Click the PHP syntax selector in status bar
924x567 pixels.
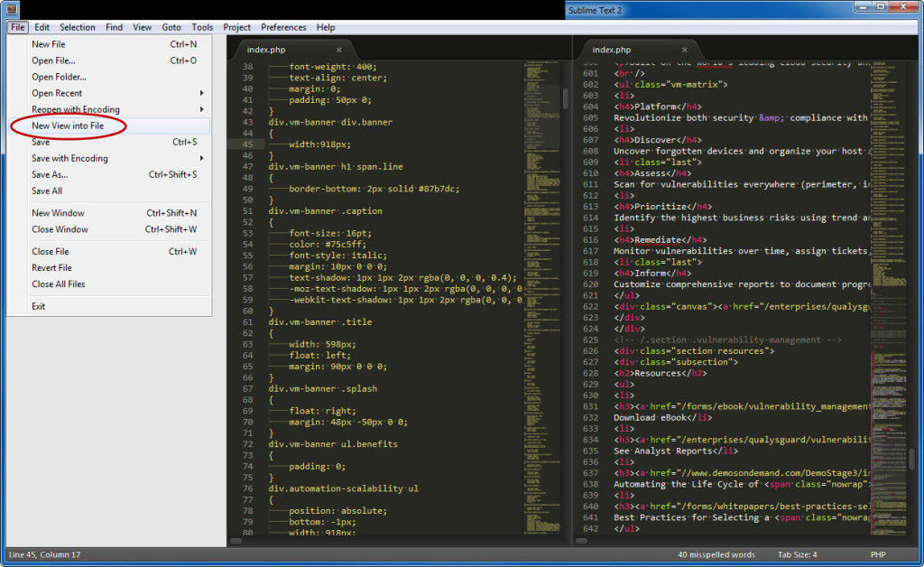882,554
